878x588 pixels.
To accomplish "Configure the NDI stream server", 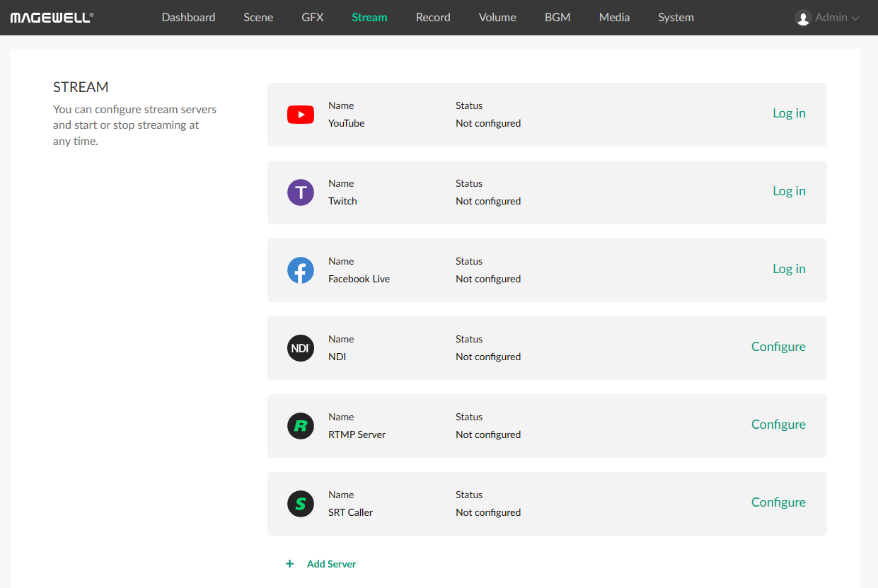I will click(778, 347).
